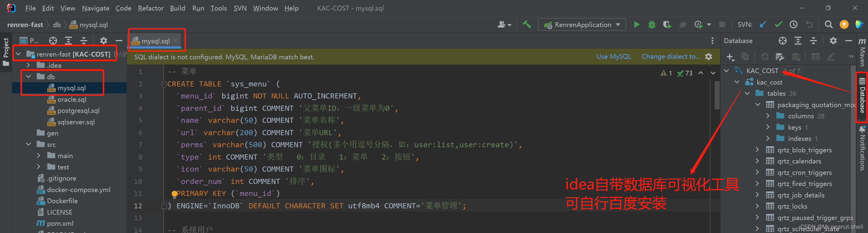Viewport: 868px width, 233px height.
Task: Open oracle.sql file in Project tree
Action: tap(72, 99)
